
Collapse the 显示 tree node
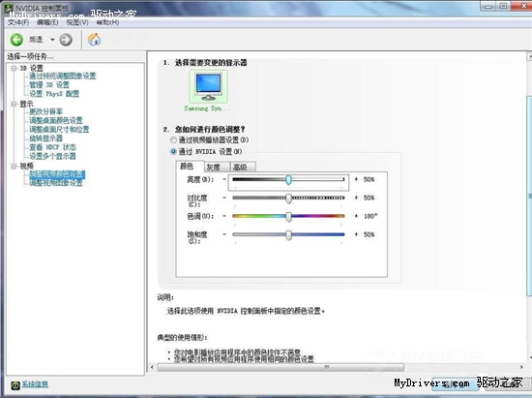tap(14, 104)
